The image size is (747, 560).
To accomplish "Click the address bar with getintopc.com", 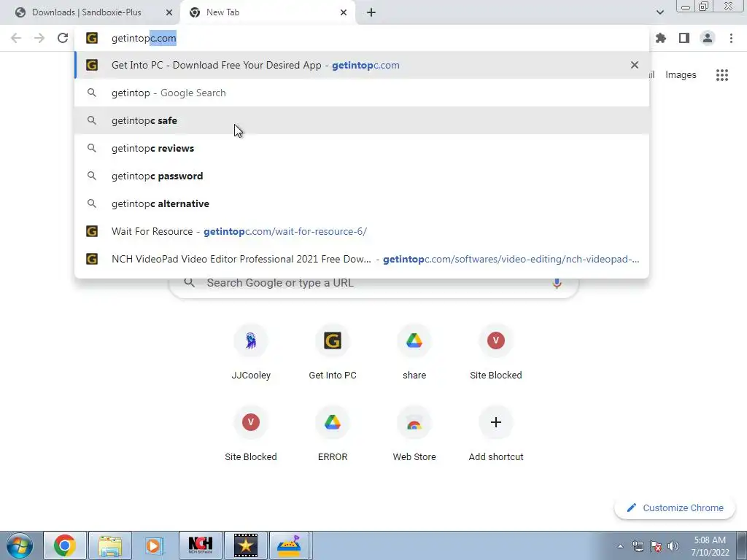I will coord(362,38).
